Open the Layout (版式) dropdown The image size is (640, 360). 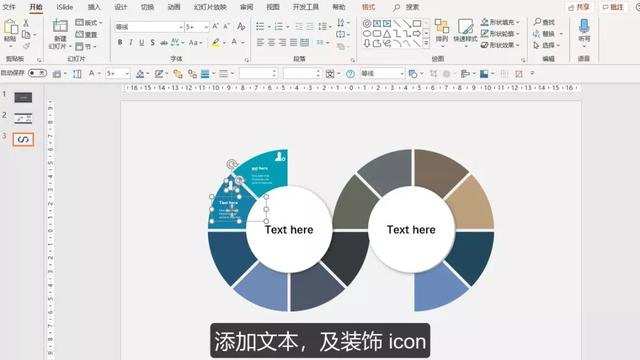point(89,22)
